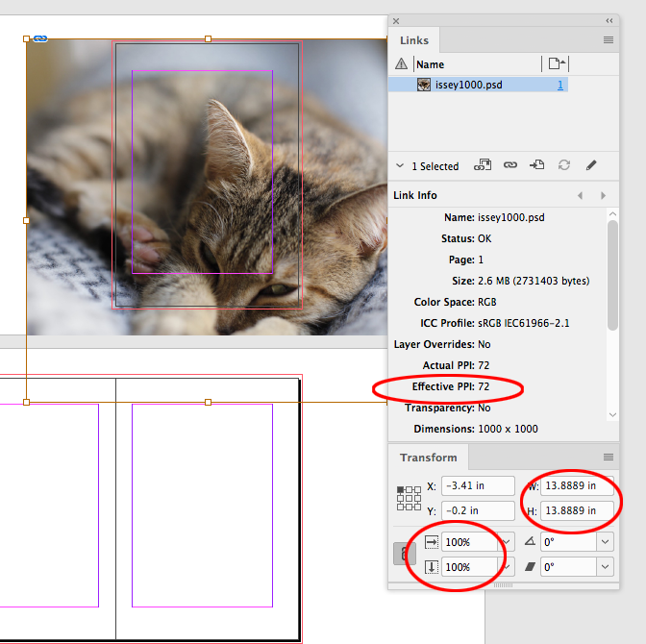Screen dimensions: 646x644
Task: Click the Scale Y Percentage 100% field
Action: tap(470, 567)
